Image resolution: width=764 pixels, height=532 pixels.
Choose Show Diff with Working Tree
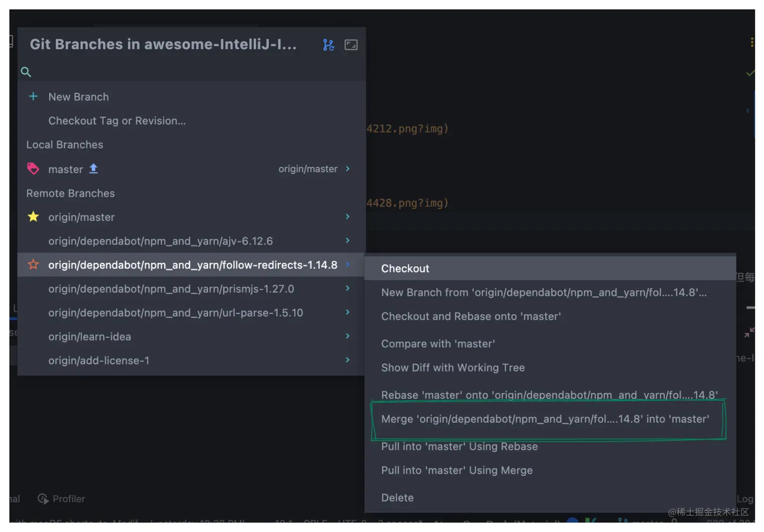[x=550, y=367]
